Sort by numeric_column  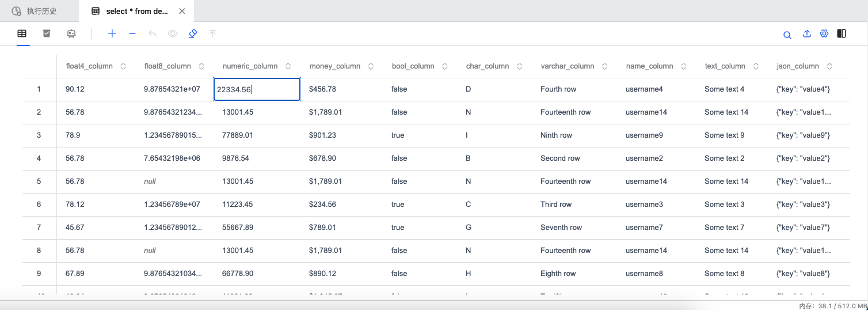point(288,66)
